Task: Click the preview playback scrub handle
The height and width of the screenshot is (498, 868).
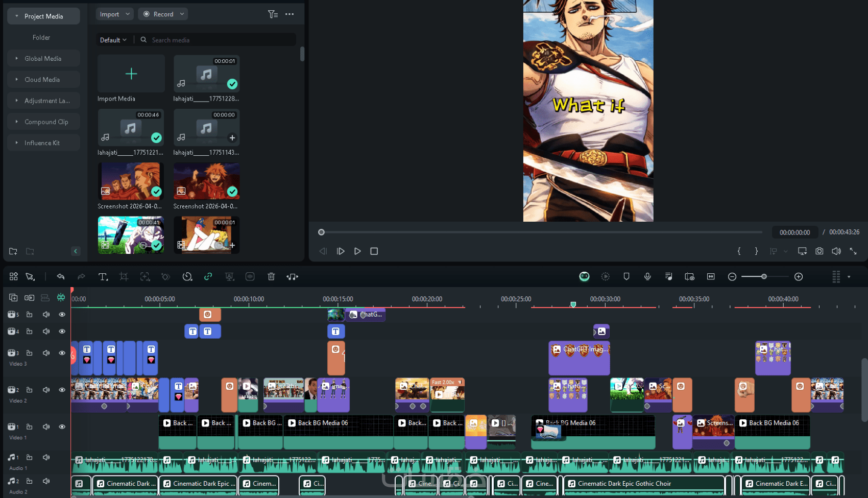Action: (321, 232)
